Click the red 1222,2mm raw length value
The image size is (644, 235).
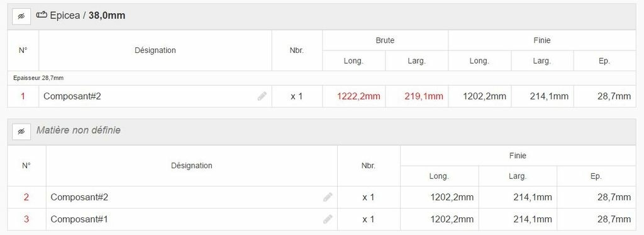click(x=358, y=96)
